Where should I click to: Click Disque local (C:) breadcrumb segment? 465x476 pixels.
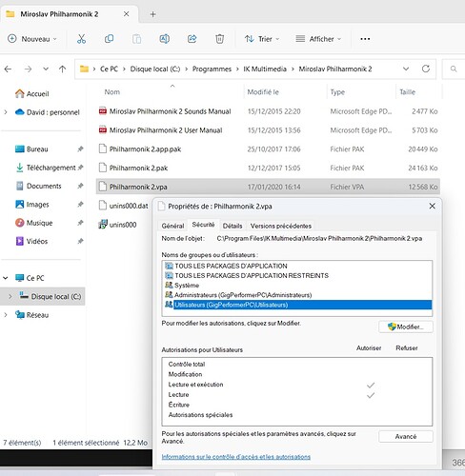point(155,69)
